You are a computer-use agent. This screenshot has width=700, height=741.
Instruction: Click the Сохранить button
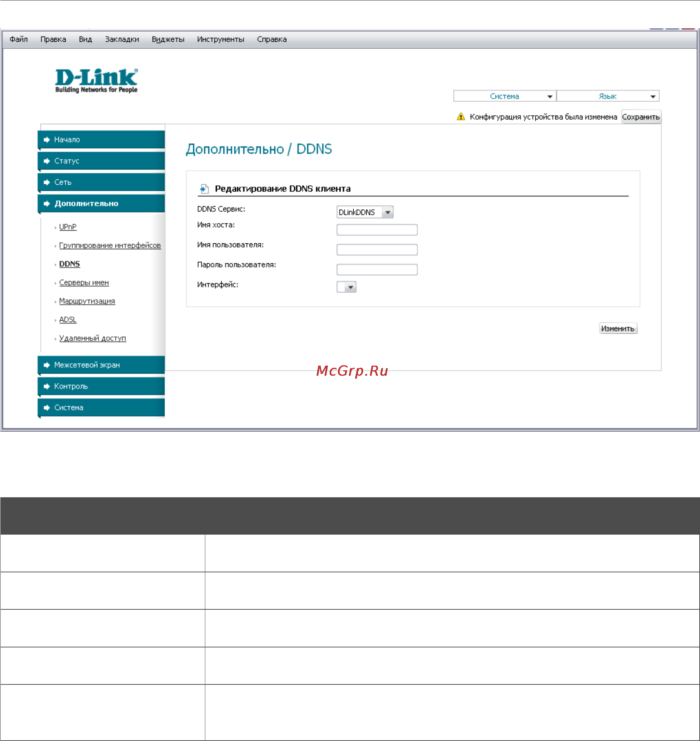point(641,117)
